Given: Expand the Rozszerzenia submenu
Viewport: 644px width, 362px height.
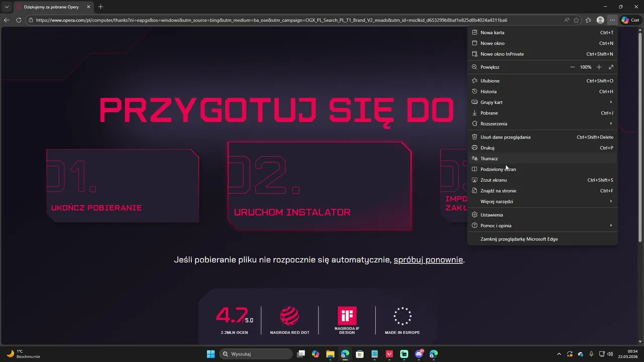Looking at the screenshot, I should point(542,124).
